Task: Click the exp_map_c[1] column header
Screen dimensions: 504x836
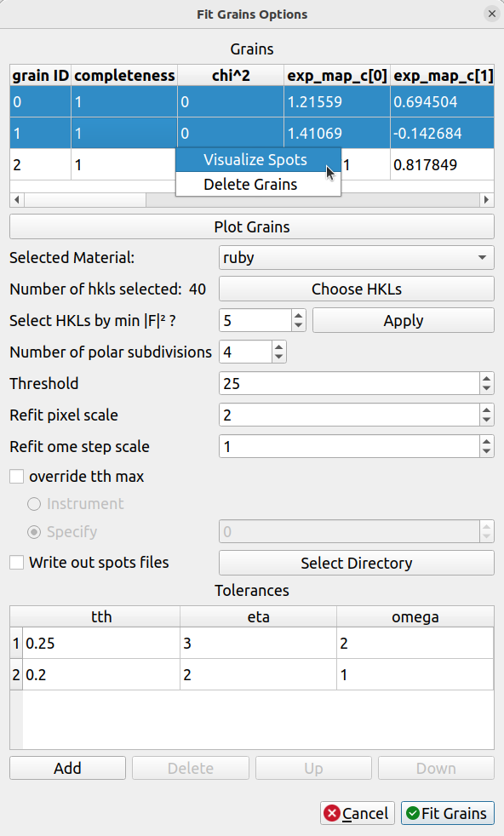Action: coord(442,76)
